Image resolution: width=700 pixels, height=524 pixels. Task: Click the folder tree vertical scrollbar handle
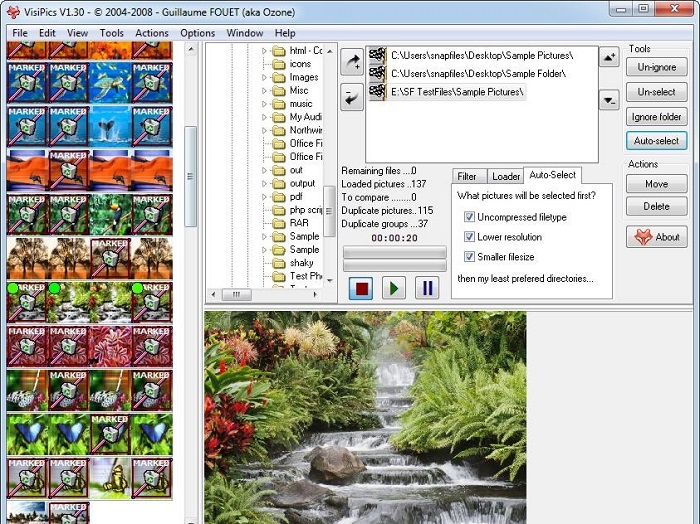pyautogui.click(x=329, y=211)
